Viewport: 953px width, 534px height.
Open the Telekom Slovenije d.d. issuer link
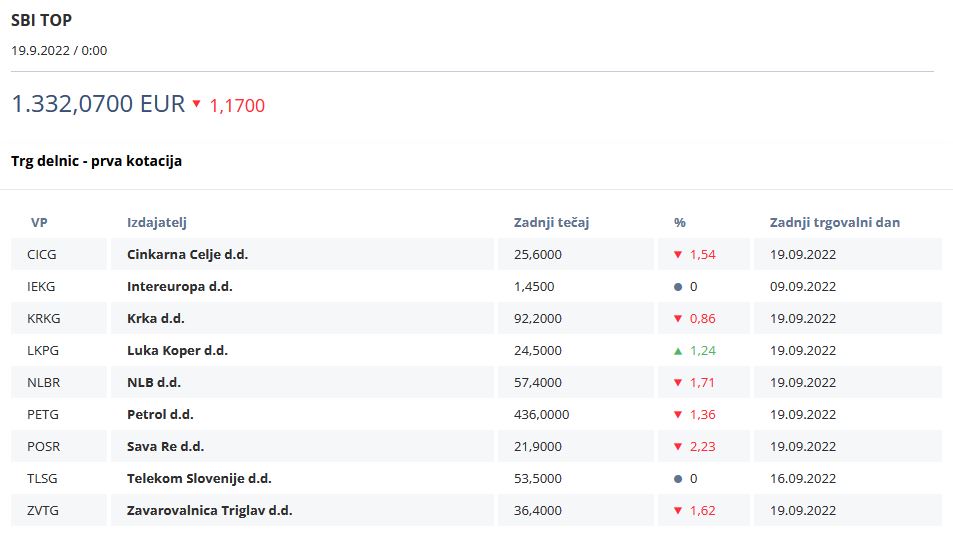coord(199,478)
